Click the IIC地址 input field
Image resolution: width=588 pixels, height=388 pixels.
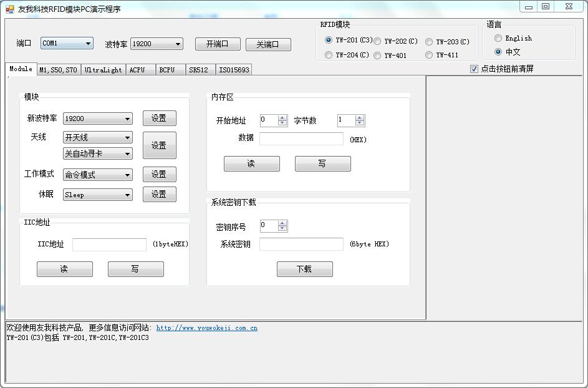(x=109, y=245)
